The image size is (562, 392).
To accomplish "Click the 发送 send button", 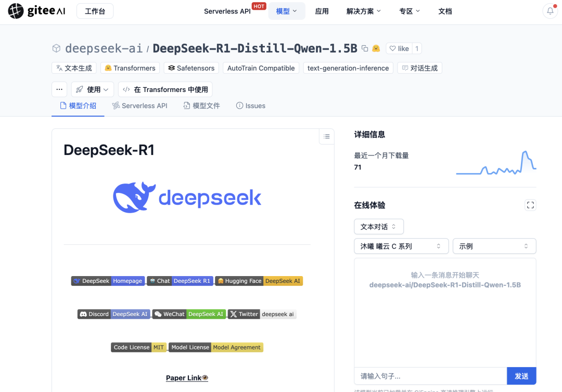I will coord(521,376).
